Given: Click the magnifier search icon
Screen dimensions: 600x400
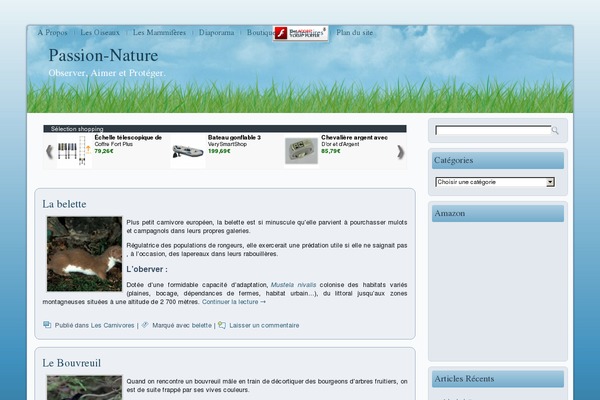Looking at the screenshot, I should coord(555,131).
